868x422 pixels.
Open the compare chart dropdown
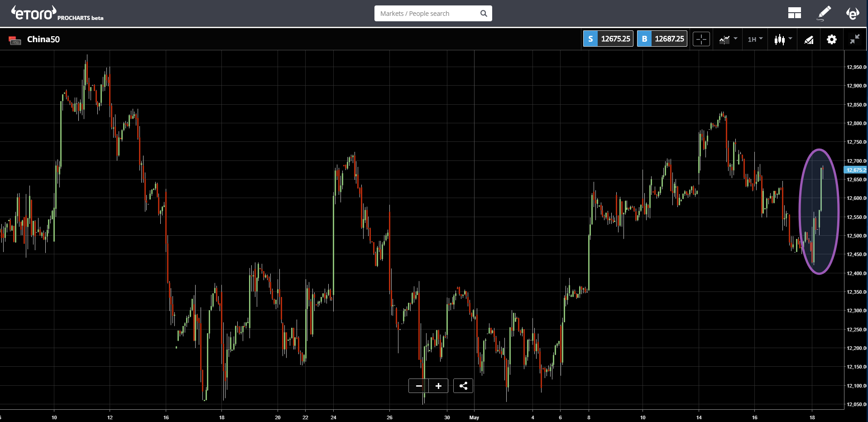728,39
